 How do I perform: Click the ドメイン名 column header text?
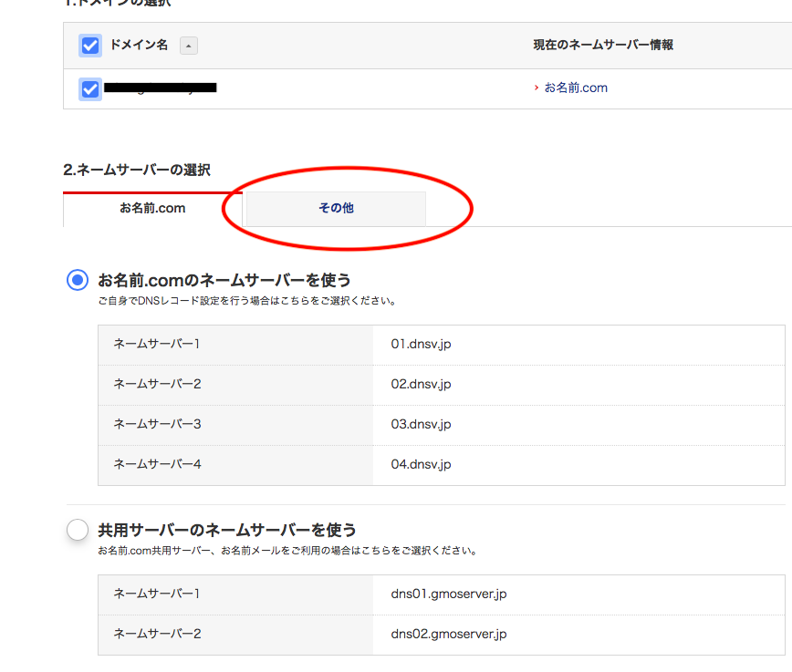point(139,45)
